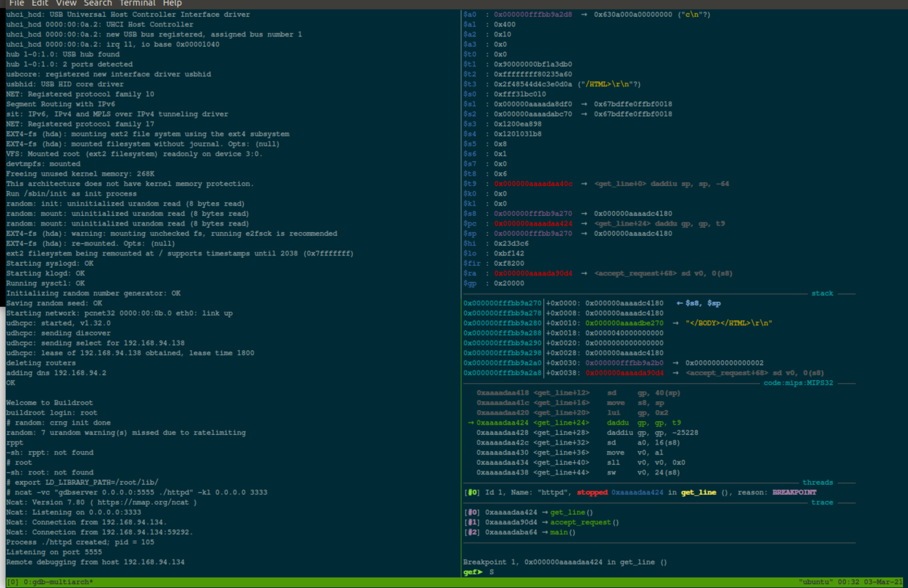Viewport: 908px width, 588px height.
Task: Click the "stopped" thread status
Action: (x=592, y=493)
